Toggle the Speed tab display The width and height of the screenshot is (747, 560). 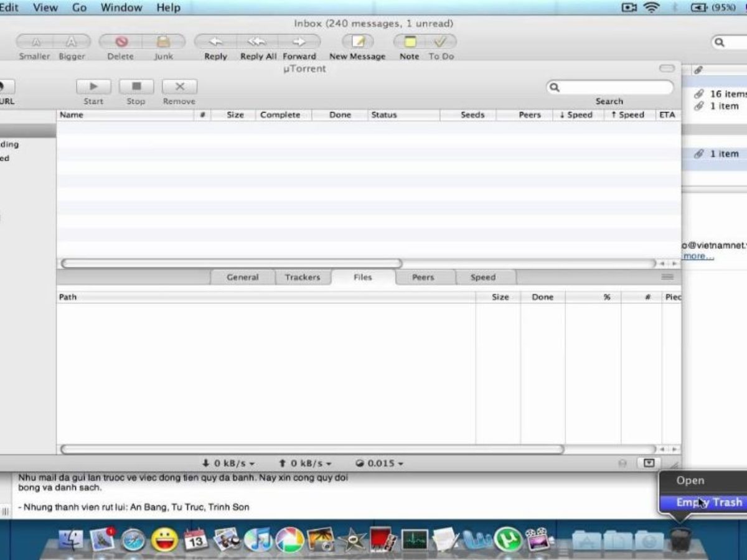point(484,277)
